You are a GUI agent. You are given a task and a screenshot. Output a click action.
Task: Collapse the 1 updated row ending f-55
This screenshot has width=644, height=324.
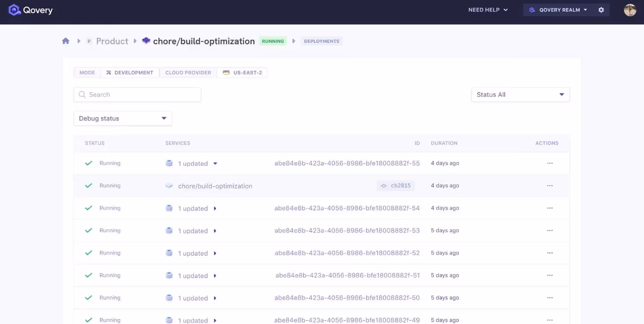click(x=215, y=164)
